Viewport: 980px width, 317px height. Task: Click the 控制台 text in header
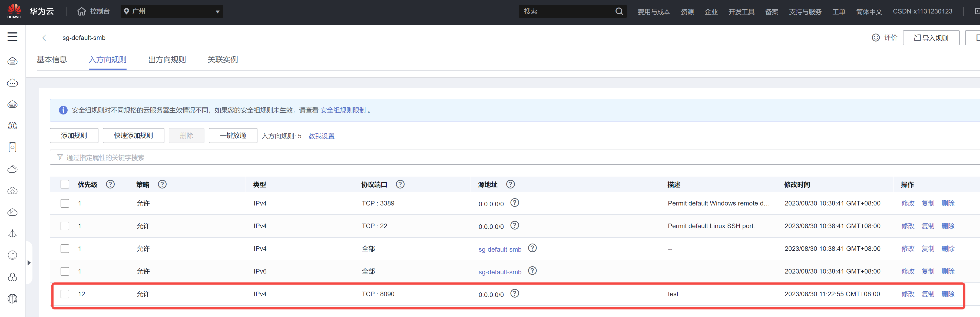pyautogui.click(x=100, y=11)
